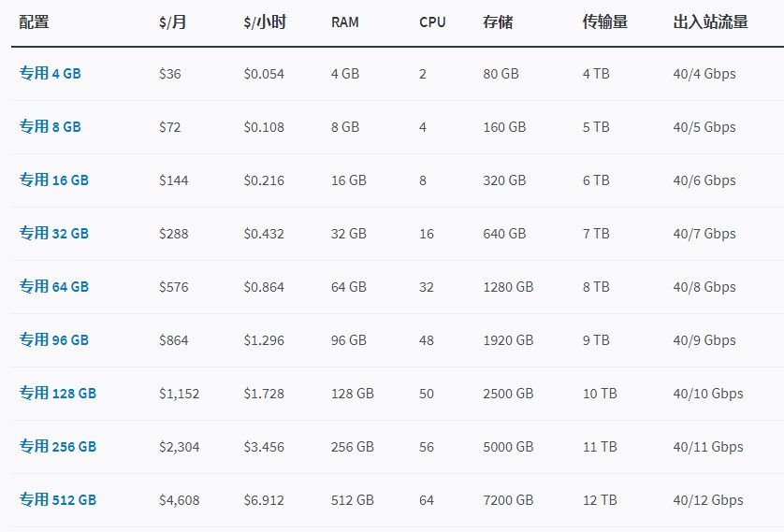Open the 专用 128 GB plan link

click(58, 394)
